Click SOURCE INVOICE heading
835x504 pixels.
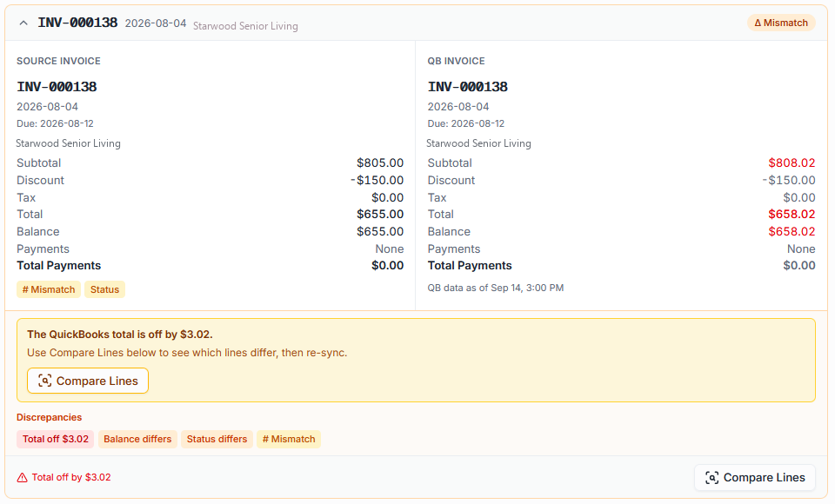click(x=58, y=61)
